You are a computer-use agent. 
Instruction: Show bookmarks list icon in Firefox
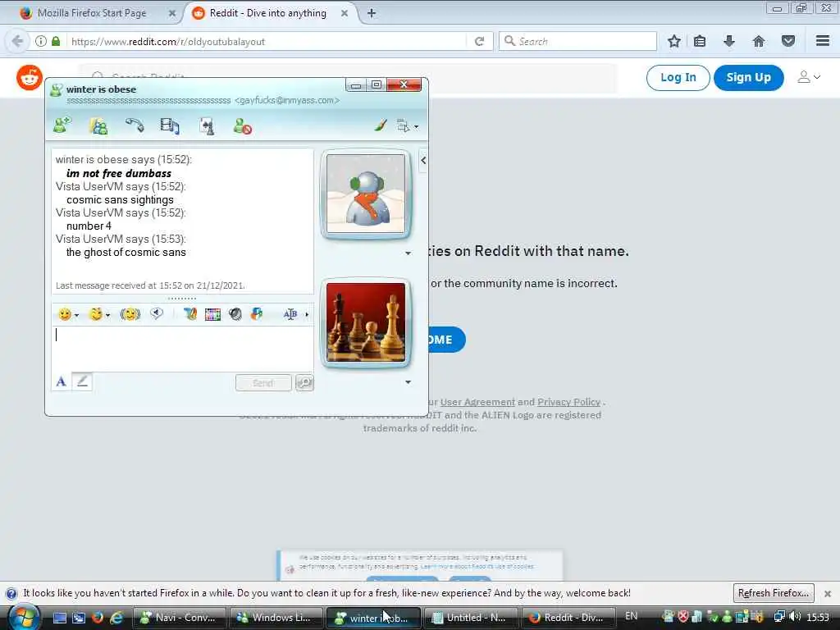tap(699, 41)
